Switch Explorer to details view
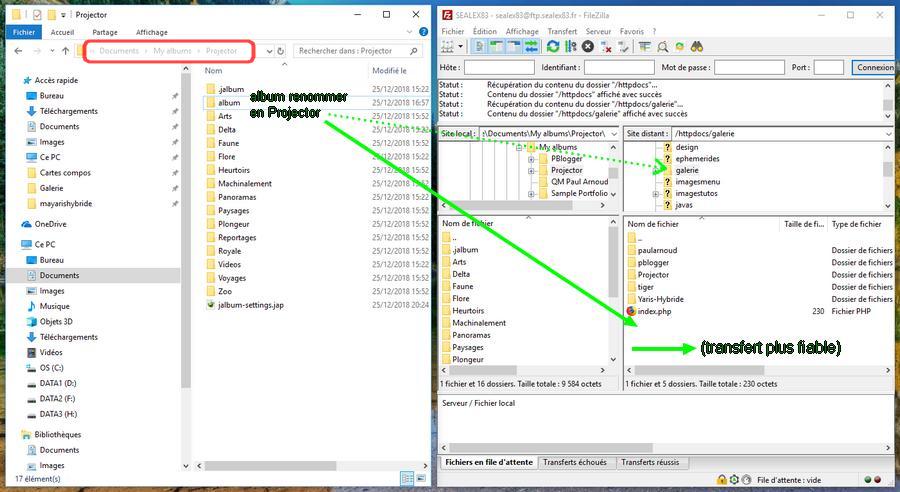 (x=407, y=478)
